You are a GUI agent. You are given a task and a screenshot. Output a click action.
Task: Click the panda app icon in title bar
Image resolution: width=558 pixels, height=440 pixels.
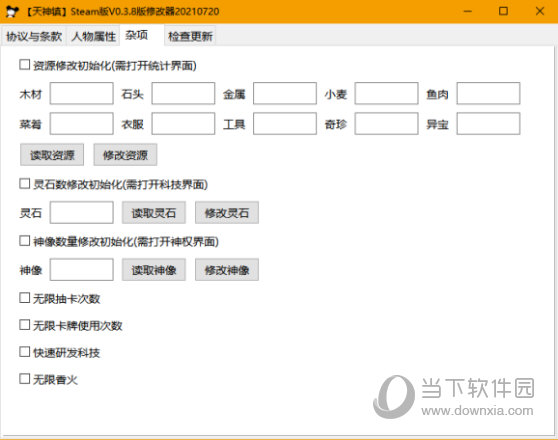coord(12,11)
